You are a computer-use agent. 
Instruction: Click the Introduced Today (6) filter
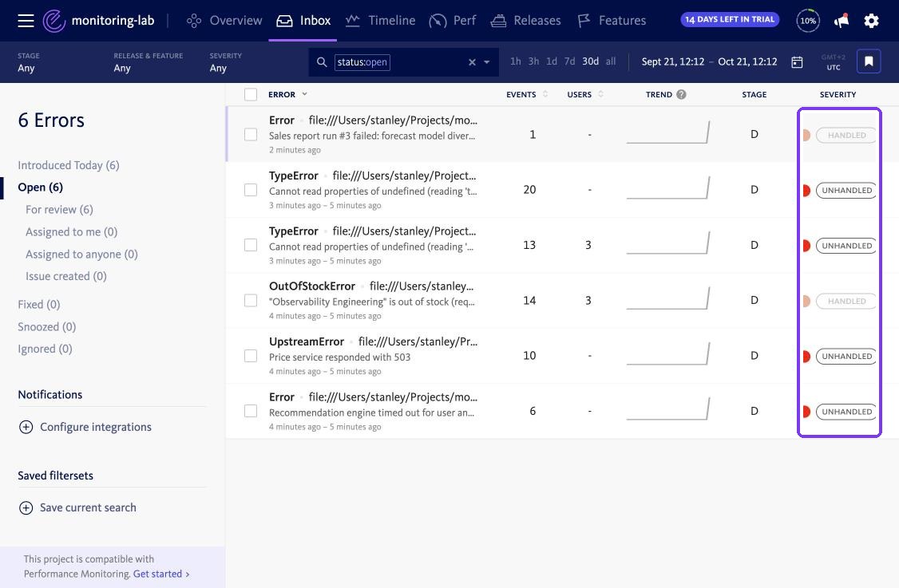68,166
